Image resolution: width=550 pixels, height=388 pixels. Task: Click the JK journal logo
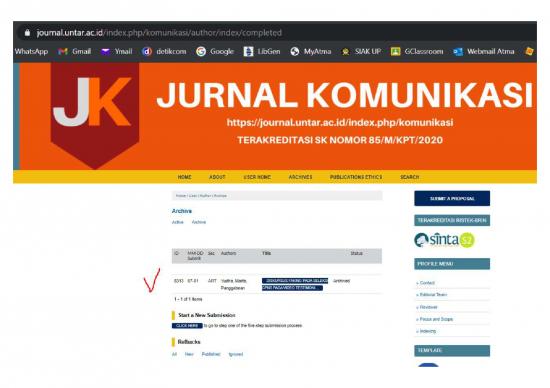point(95,116)
